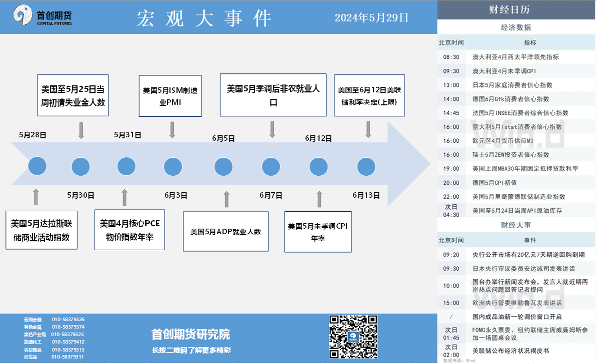Screen dimensions: 596x364
Task: Click the 美国至5月25日当周初请失业金人数 event box
Action: (73, 95)
